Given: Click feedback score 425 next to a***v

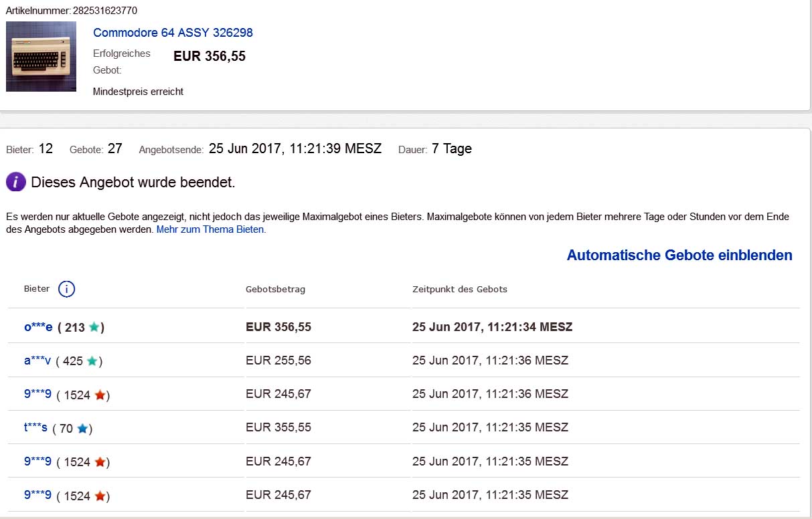Looking at the screenshot, I should pos(72,361).
